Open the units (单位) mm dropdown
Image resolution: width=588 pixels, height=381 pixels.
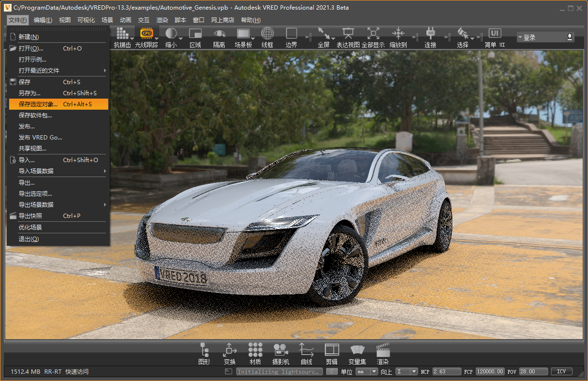click(367, 372)
